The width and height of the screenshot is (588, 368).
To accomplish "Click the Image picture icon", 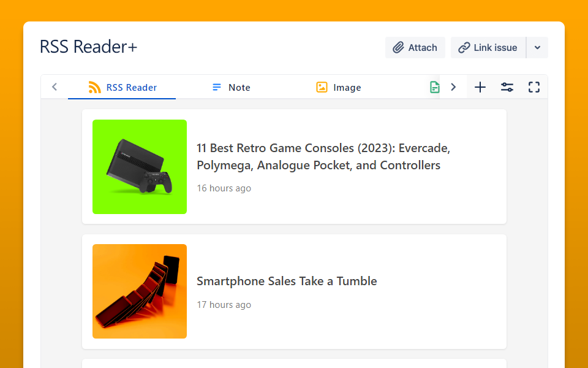I will pyautogui.click(x=322, y=87).
